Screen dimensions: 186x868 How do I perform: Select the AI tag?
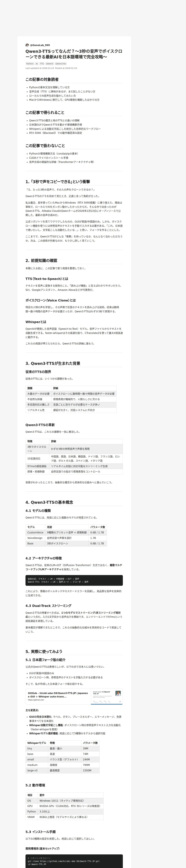pos(37,64)
